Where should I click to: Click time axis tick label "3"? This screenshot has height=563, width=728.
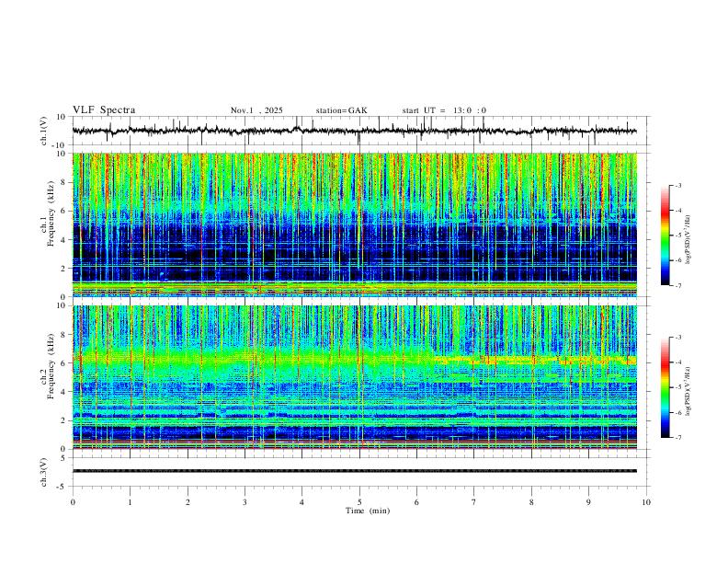click(245, 502)
